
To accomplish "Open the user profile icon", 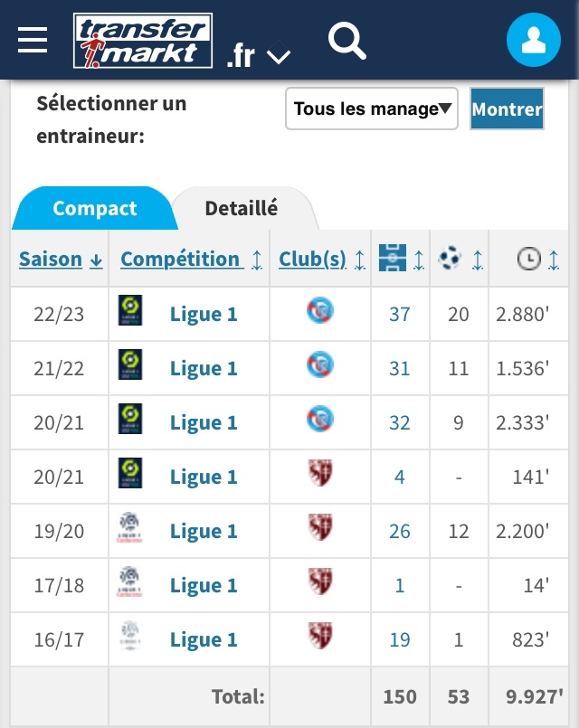I will [x=534, y=41].
